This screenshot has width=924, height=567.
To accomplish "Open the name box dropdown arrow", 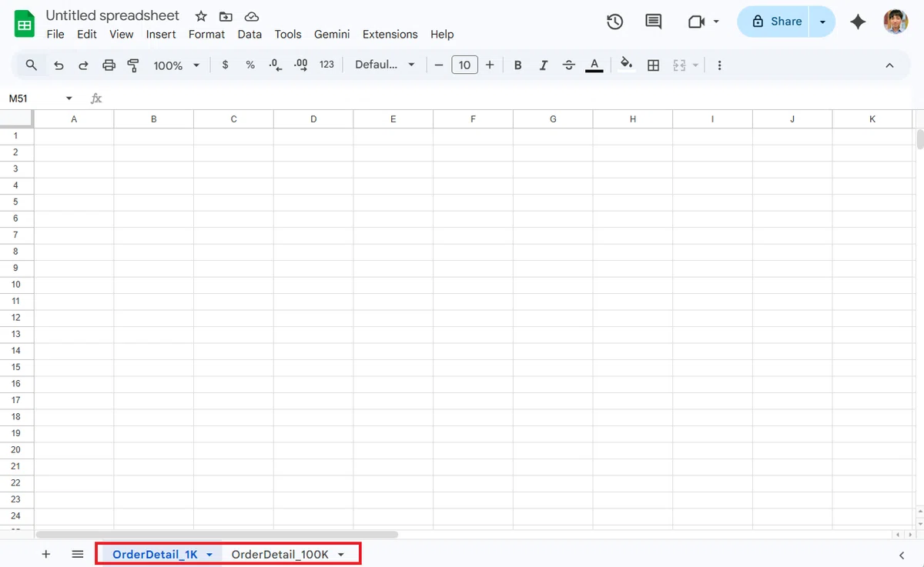I will [69, 98].
